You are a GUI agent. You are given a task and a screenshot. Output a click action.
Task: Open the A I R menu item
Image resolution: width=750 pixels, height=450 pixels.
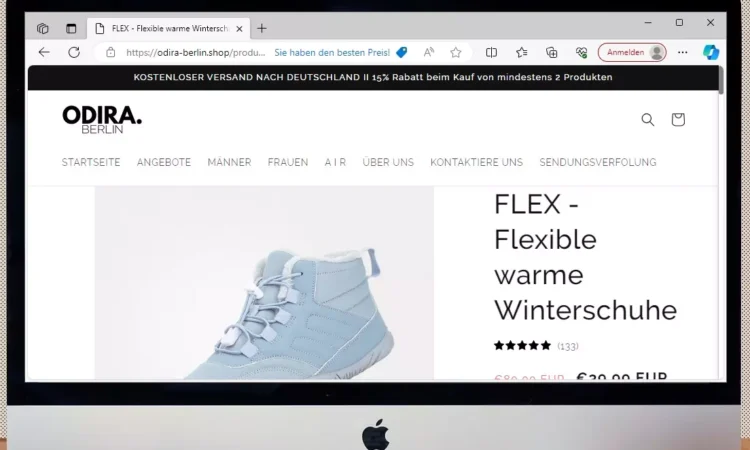coord(335,162)
